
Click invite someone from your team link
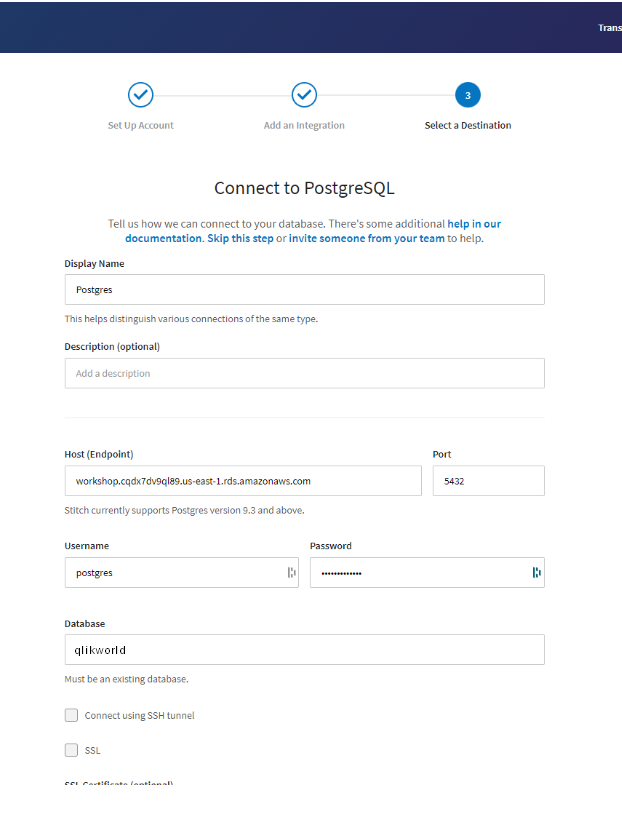click(366, 239)
